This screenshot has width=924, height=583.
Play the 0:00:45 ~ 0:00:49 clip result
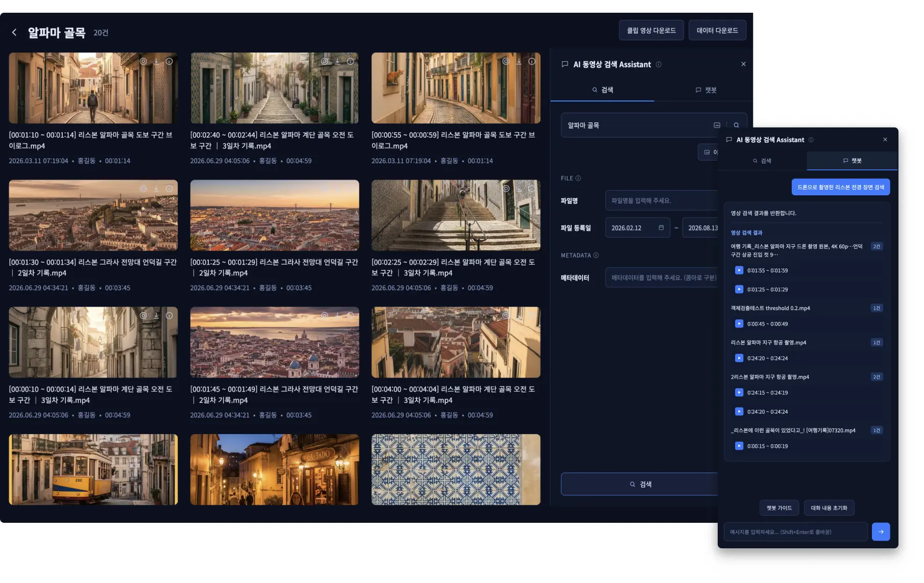point(739,323)
